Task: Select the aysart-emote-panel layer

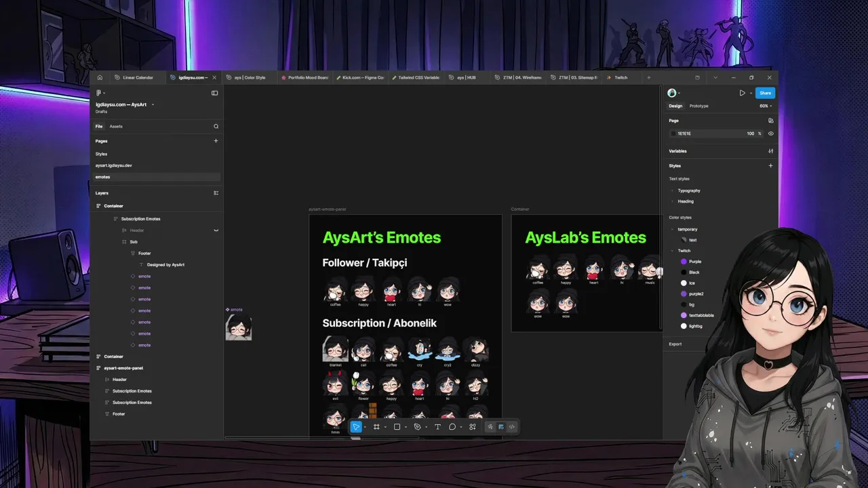Action: coord(123,368)
